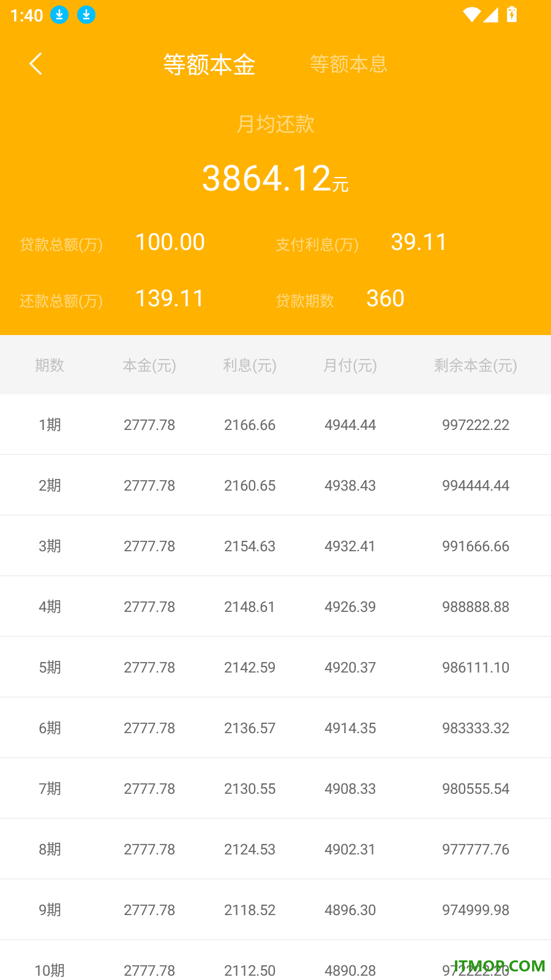Open the first download notification icon
551x980 pixels.
(x=59, y=15)
